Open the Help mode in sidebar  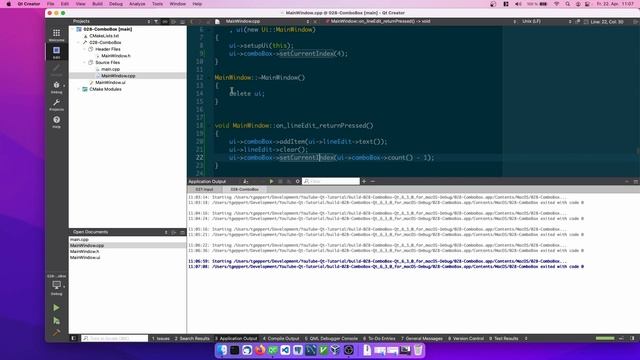pos(56,122)
